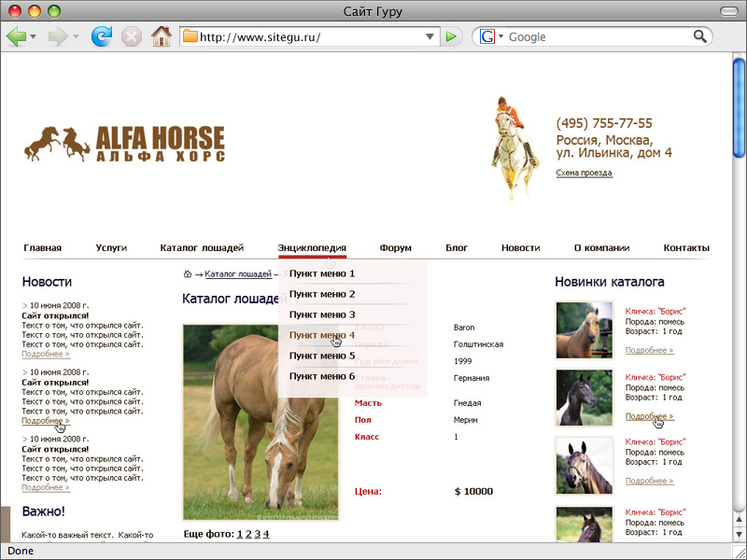Select Пункт меню 3 in the dropdown
Viewport: 747px width, 560px height.
pos(322,315)
